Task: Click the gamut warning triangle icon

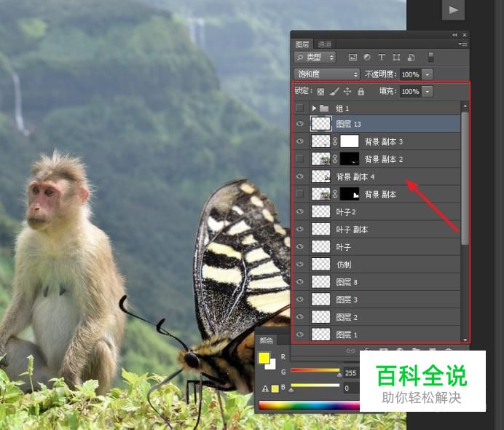Action: click(x=265, y=389)
